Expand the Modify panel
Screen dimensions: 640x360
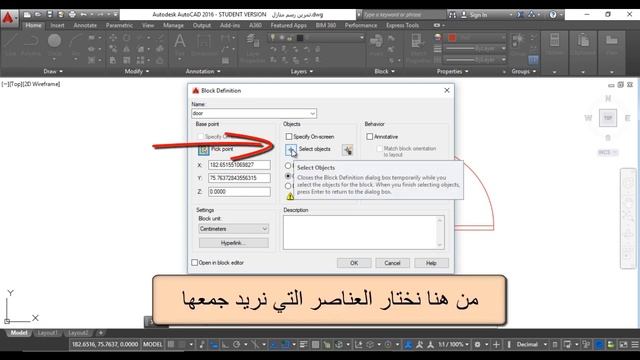coord(137,71)
